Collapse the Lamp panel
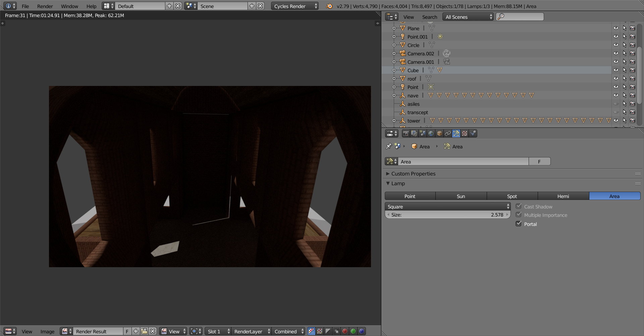 click(x=388, y=183)
